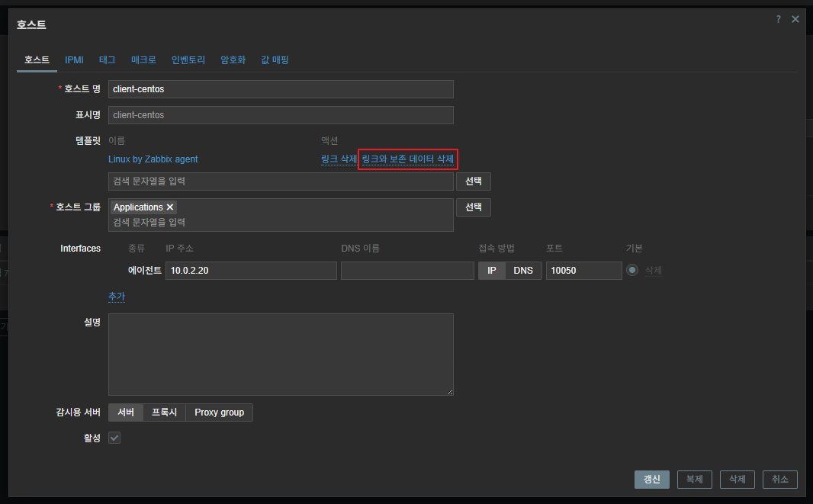Click the template search input field
Image resolution: width=813 pixels, height=504 pixels.
pyautogui.click(x=281, y=181)
